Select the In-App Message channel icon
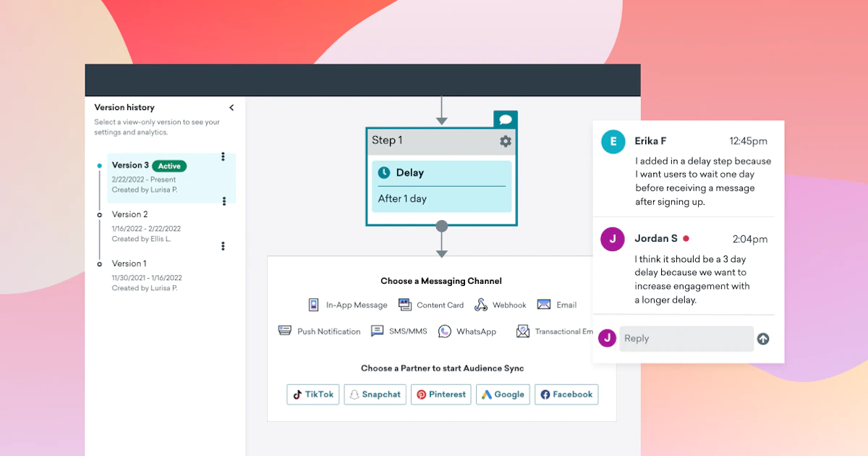This screenshot has height=456, width=868. tap(312, 305)
